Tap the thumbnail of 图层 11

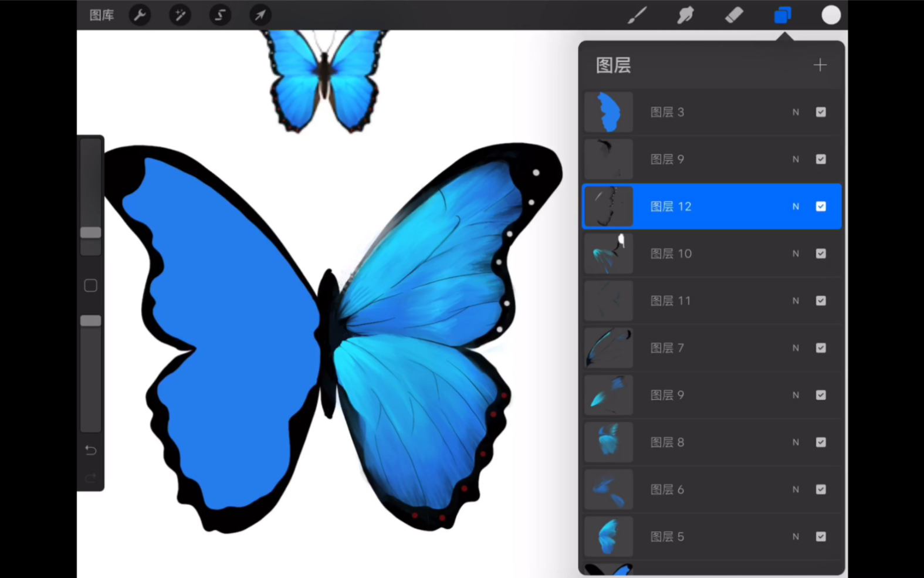(x=608, y=301)
